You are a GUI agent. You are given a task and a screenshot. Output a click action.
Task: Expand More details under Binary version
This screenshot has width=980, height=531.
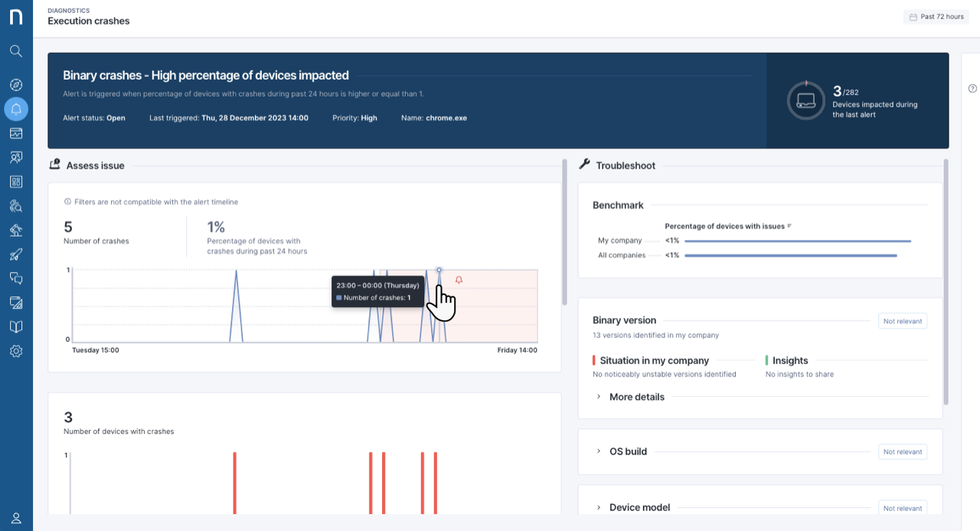point(636,397)
